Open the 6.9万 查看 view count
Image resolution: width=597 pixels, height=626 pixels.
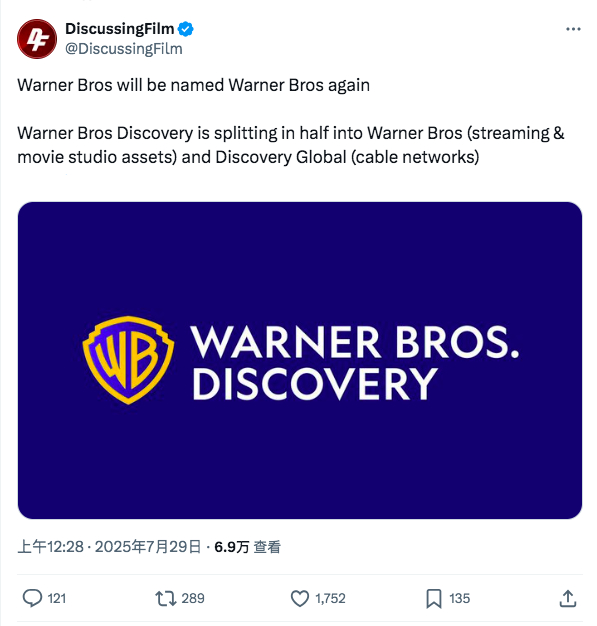click(x=247, y=547)
